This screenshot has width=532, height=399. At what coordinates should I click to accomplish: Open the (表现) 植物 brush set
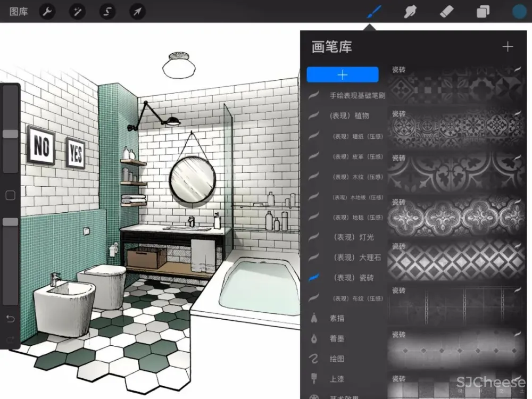[349, 115]
